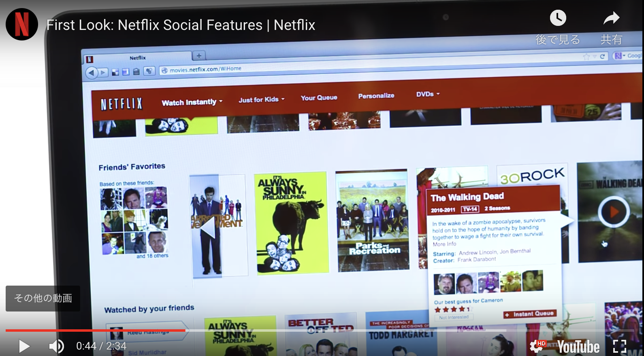Open the Just for Kids dropdown

point(261,100)
